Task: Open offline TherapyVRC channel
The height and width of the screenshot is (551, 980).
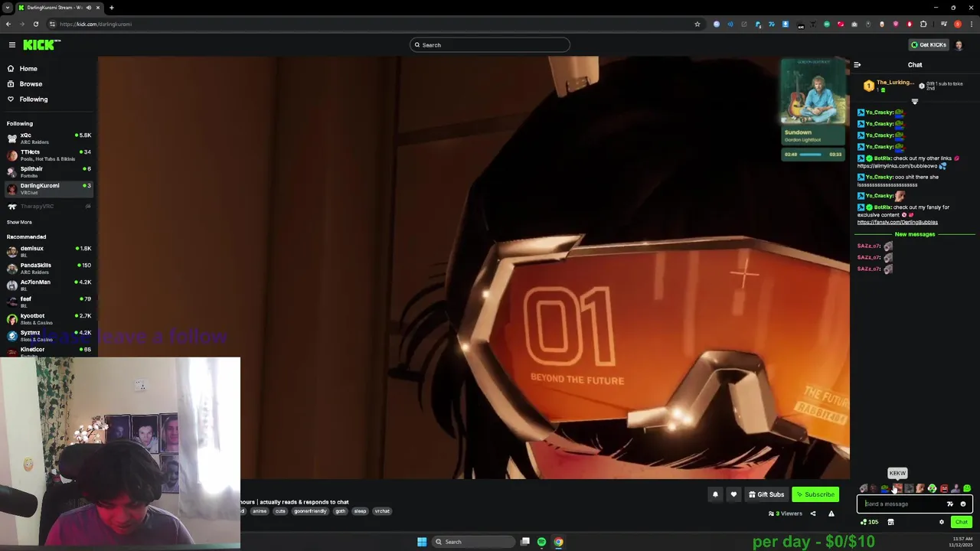Action: 49,206
